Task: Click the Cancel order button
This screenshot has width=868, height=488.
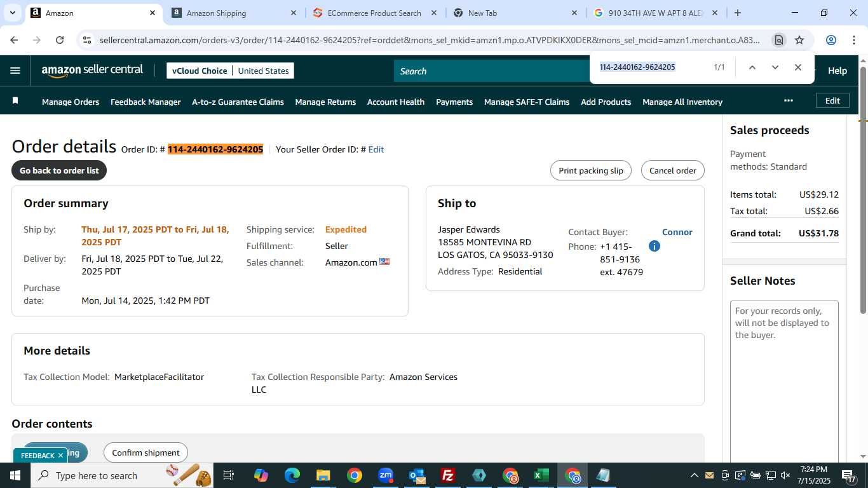Action: (x=673, y=170)
